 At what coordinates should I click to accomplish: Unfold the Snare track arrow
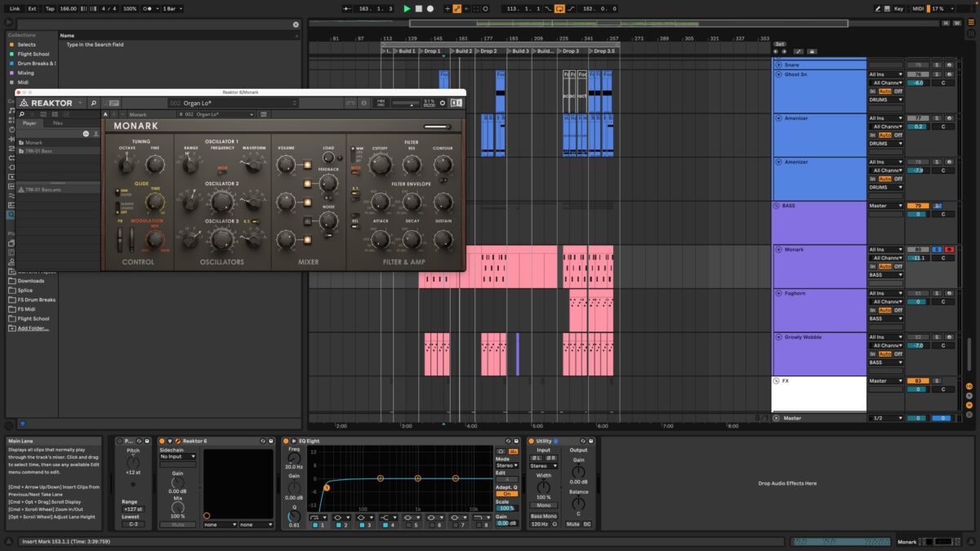pyautogui.click(x=778, y=64)
